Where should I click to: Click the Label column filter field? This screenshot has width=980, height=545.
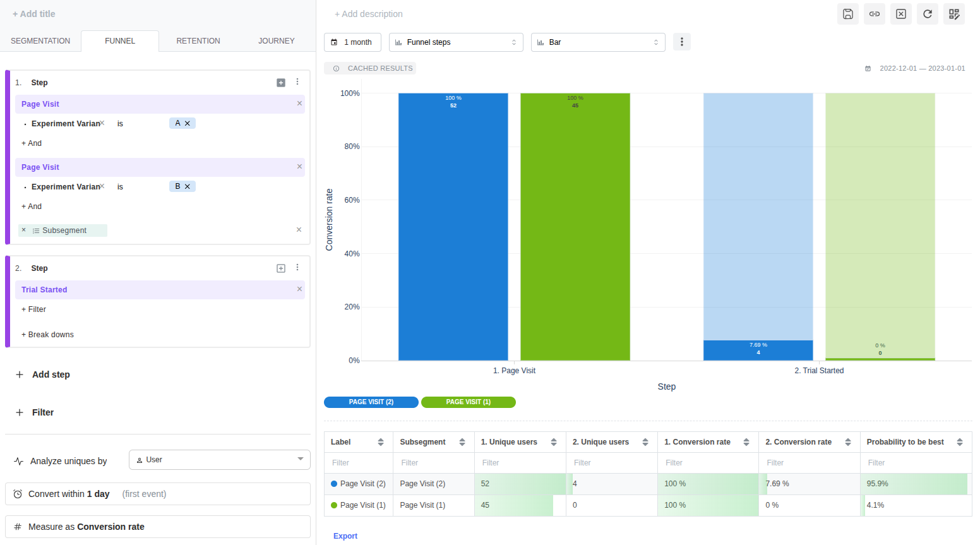(x=357, y=463)
